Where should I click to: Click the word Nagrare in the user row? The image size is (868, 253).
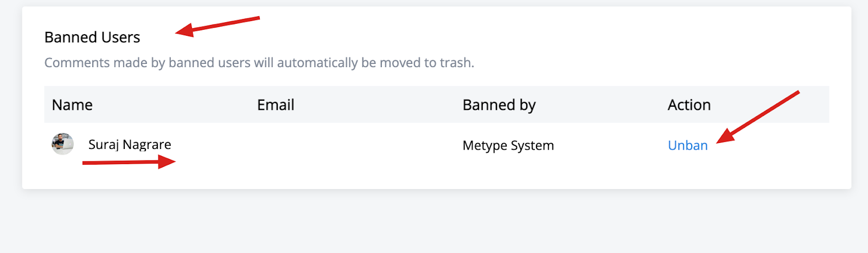[147, 145]
